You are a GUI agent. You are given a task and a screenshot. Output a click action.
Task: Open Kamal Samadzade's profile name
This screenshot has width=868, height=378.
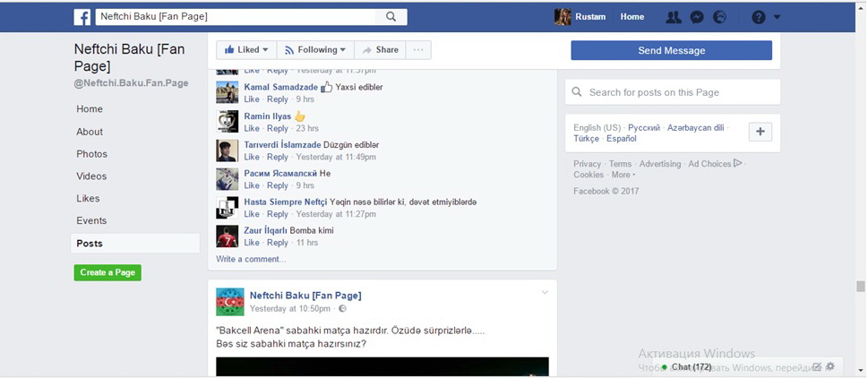pyautogui.click(x=280, y=88)
